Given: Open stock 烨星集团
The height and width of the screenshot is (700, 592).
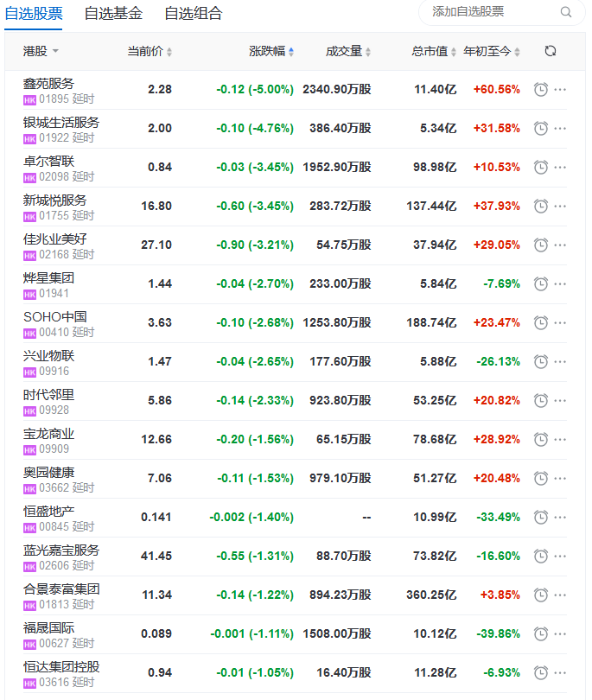Looking at the screenshot, I should point(48,277).
